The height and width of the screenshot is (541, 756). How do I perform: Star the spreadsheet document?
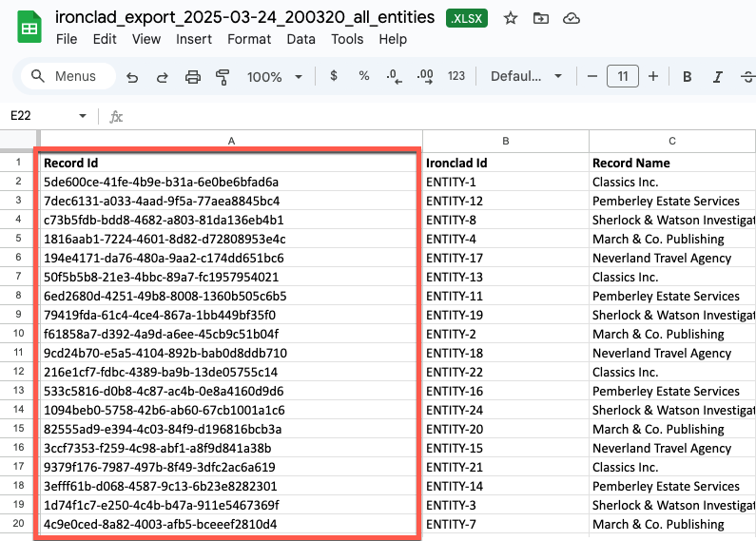point(510,18)
